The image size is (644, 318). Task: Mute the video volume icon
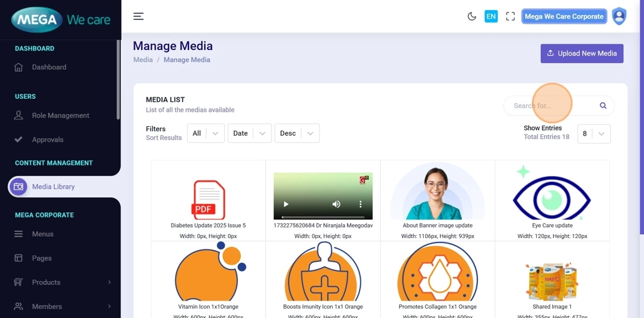(336, 204)
